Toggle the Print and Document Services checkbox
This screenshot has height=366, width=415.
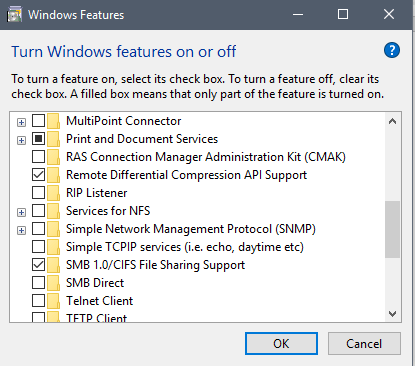[x=38, y=139]
